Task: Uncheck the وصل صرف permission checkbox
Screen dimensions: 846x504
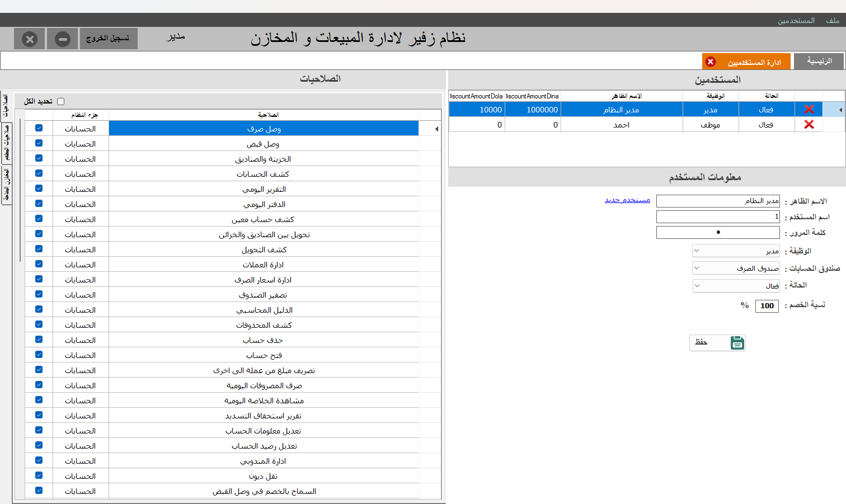Action: 39,128
